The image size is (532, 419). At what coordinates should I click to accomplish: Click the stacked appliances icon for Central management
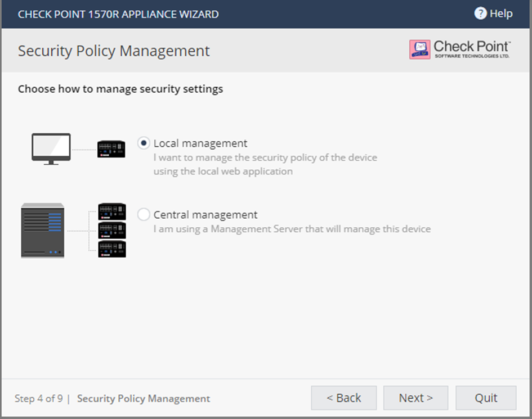[x=112, y=230]
